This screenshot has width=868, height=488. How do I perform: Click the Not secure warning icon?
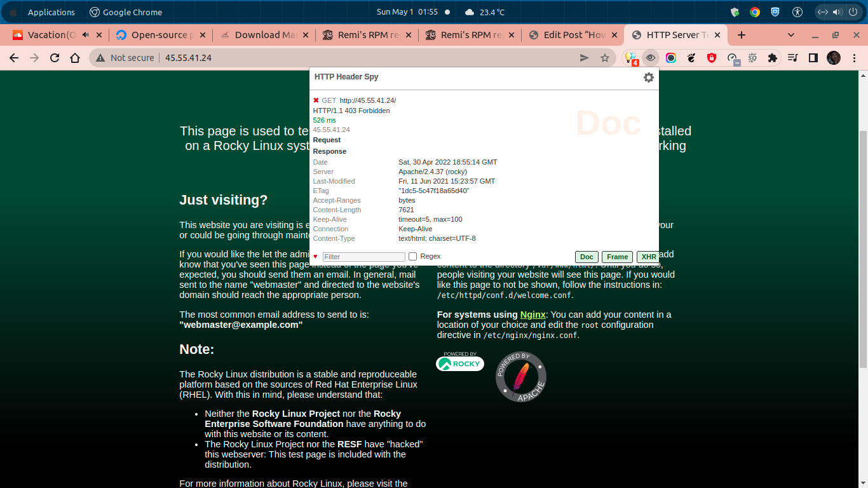coord(100,58)
